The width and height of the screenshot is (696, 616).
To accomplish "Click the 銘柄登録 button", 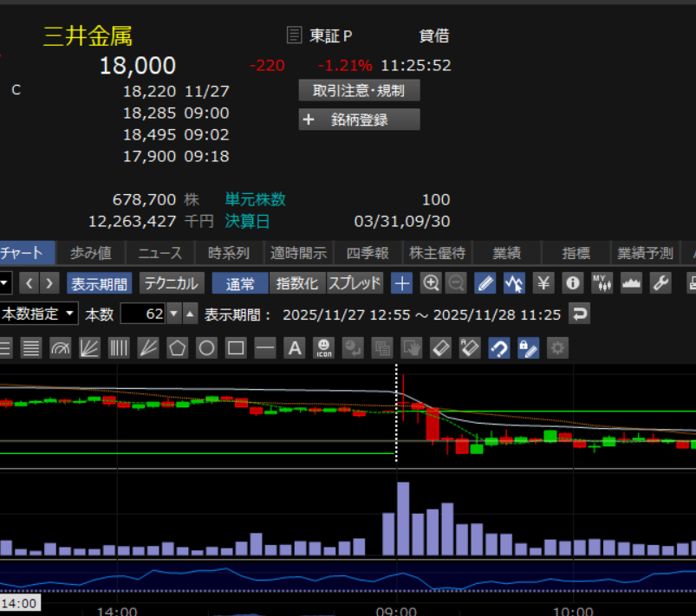I will [360, 120].
